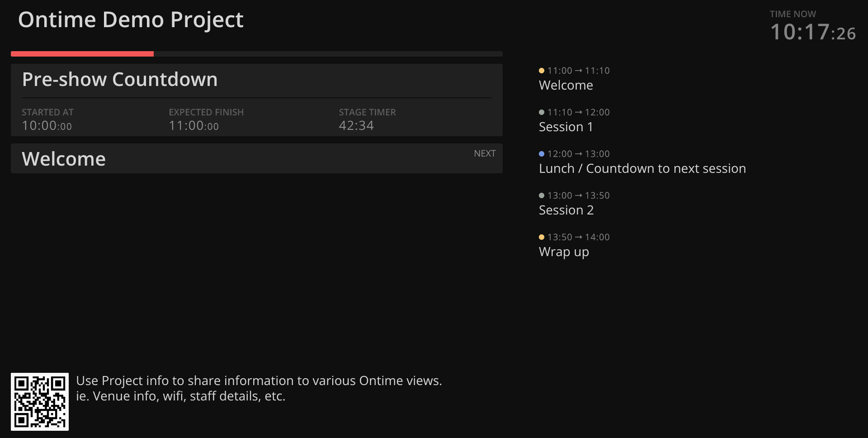The width and height of the screenshot is (868, 438).
Task: Select the Lunch / Countdown to next session entry
Action: pos(642,168)
